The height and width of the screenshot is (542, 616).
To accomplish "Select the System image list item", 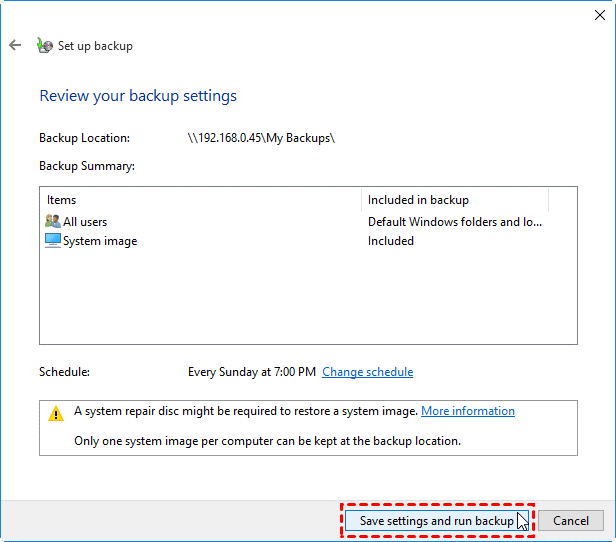I will coord(100,241).
